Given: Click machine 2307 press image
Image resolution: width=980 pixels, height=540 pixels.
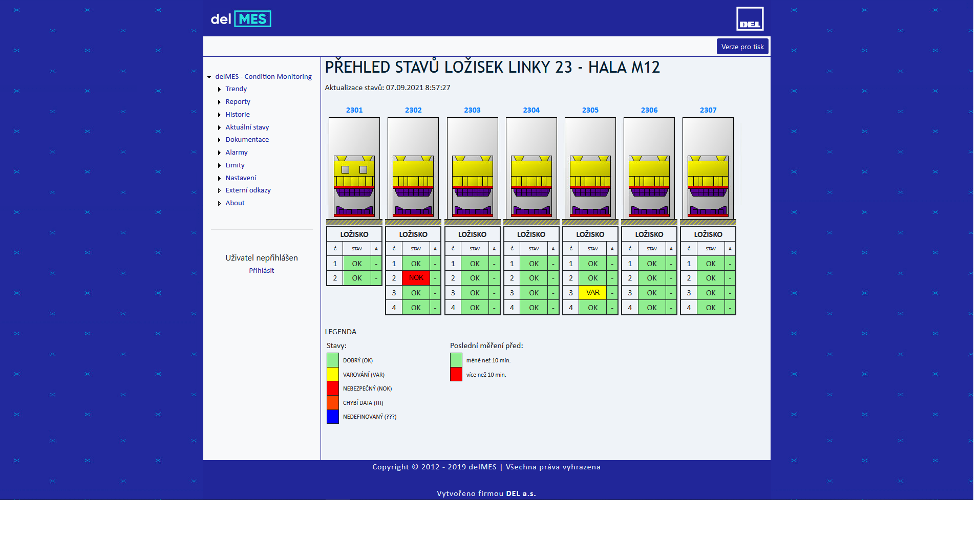Looking at the screenshot, I should click(x=708, y=169).
